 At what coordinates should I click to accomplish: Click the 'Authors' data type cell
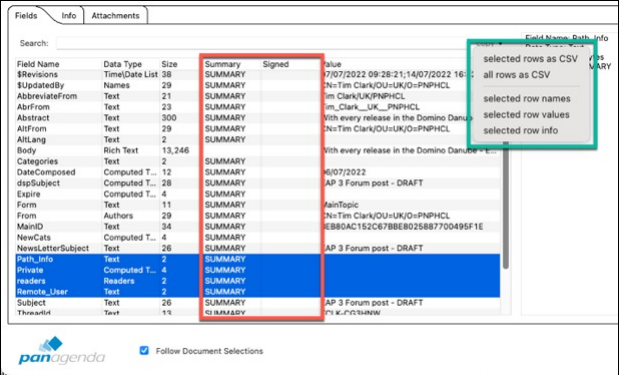(118, 216)
